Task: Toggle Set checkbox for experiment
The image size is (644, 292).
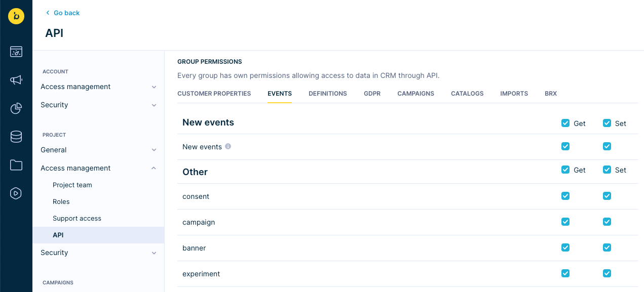Action: [607, 273]
